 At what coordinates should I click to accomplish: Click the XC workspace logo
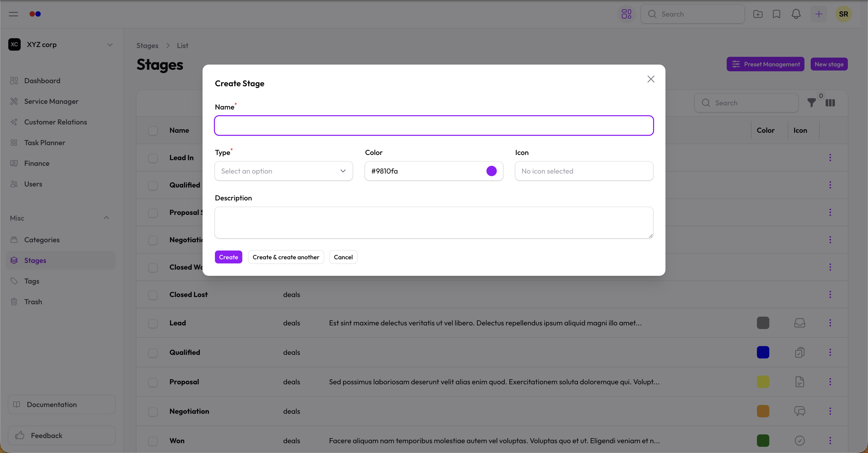[14, 44]
